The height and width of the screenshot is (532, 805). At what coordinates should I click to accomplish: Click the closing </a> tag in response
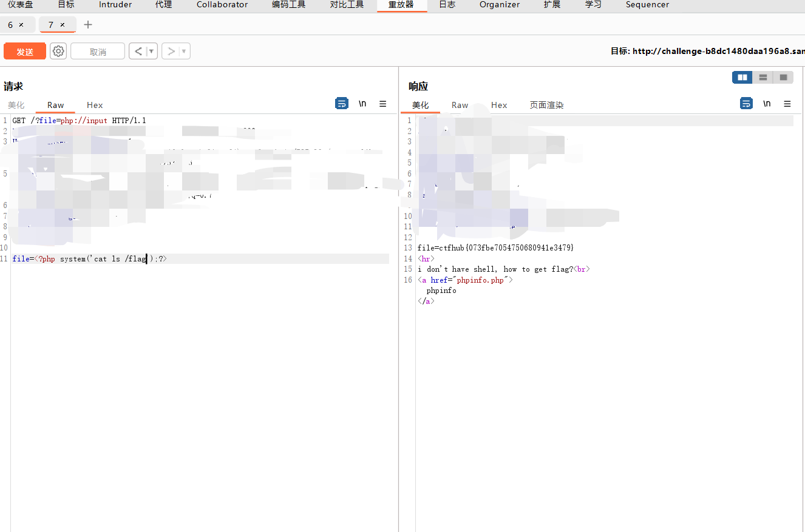point(426,301)
